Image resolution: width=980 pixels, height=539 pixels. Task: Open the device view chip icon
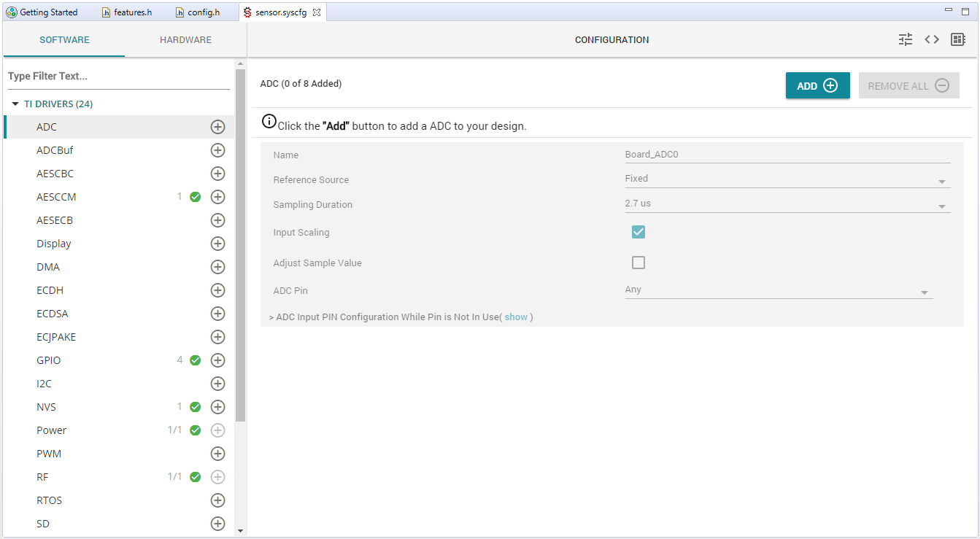click(x=958, y=39)
